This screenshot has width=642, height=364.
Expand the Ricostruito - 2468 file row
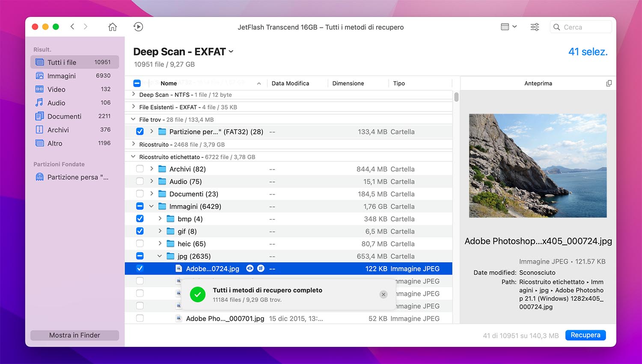tap(133, 144)
